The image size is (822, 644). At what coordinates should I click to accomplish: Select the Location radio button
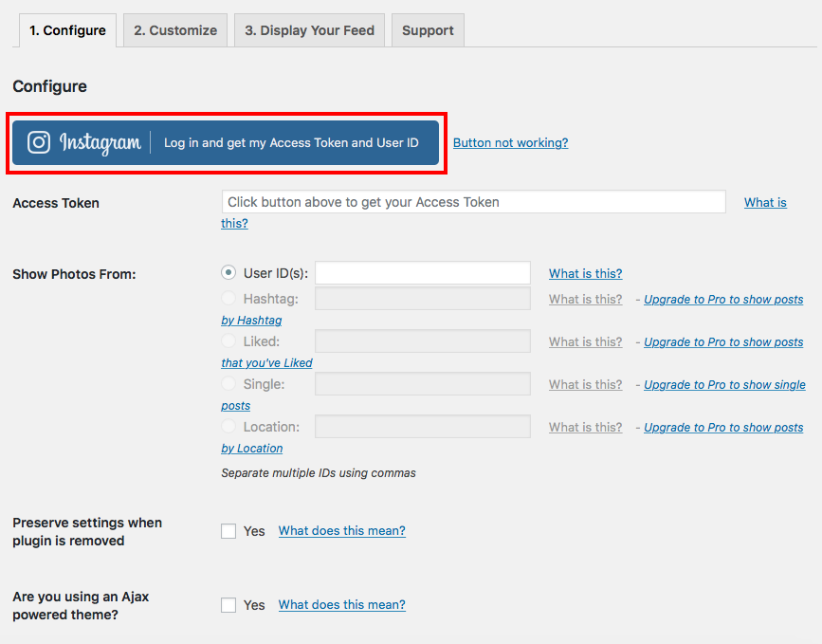(228, 426)
